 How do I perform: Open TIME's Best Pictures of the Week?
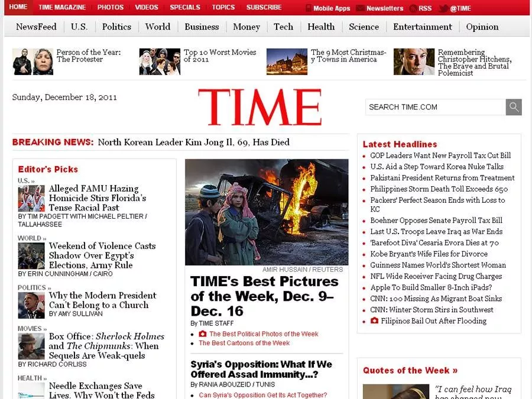tap(264, 296)
